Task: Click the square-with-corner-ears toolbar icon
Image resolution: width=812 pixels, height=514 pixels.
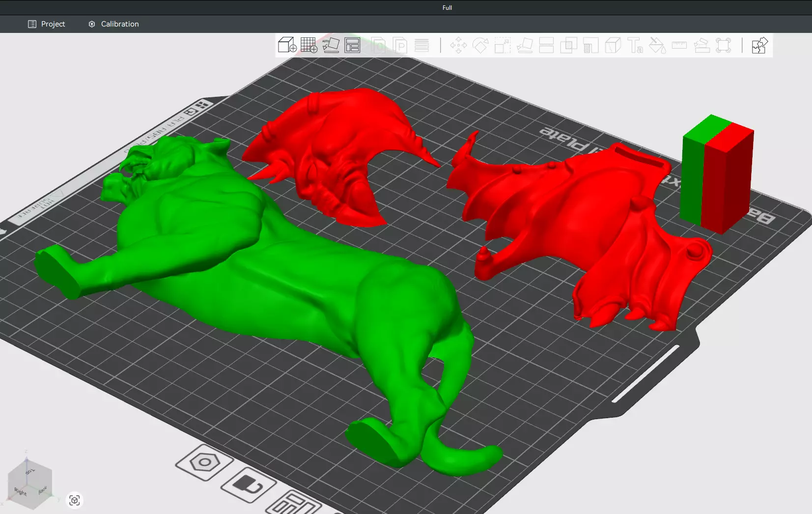Action: (724, 45)
